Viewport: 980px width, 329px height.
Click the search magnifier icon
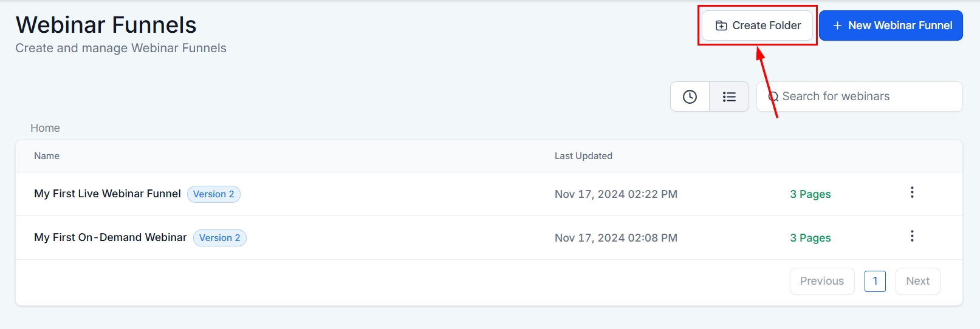pos(773,97)
